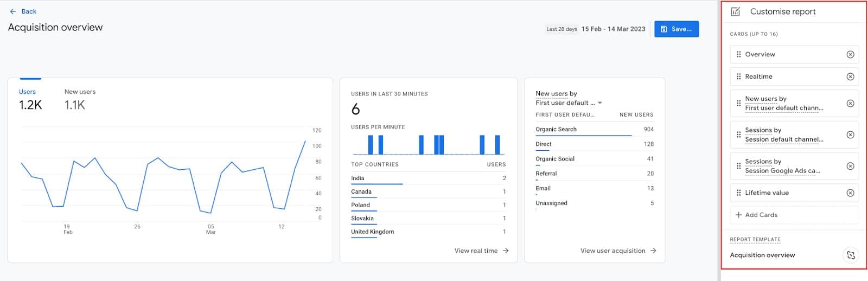This screenshot has height=281, width=868.
Task: Open the View real time link
Action: (481, 251)
